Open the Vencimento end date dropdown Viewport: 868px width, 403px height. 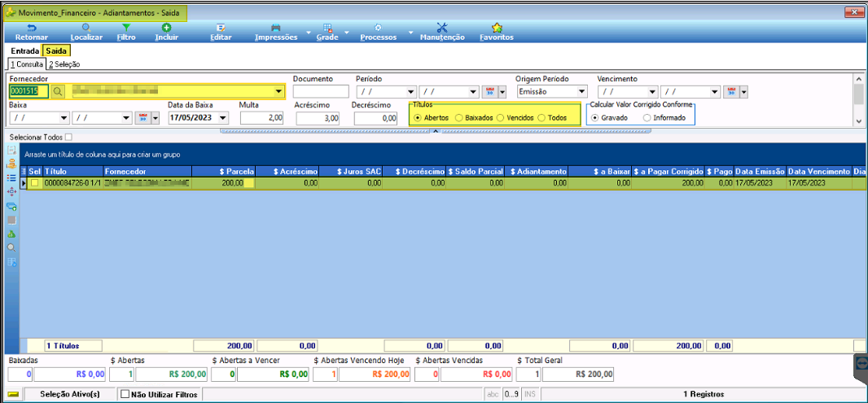[715, 92]
